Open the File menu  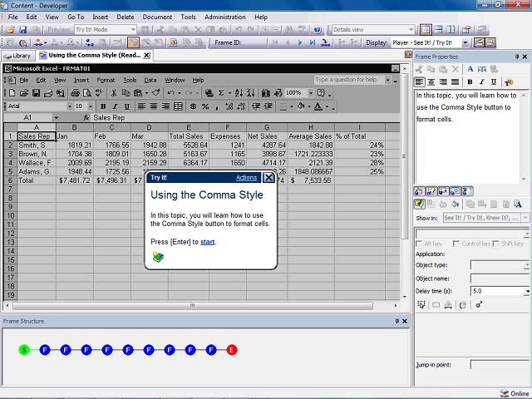coord(13,17)
